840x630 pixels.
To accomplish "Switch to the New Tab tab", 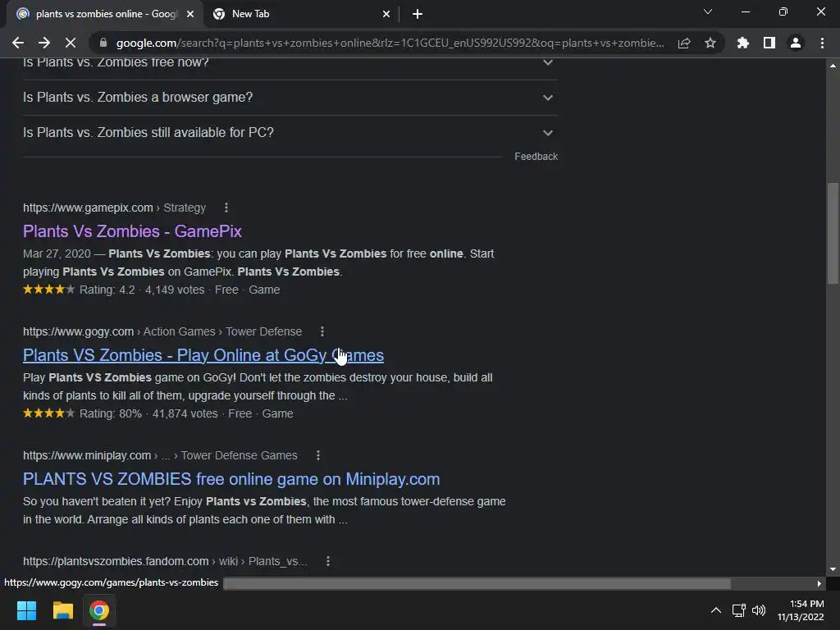I will point(302,15).
